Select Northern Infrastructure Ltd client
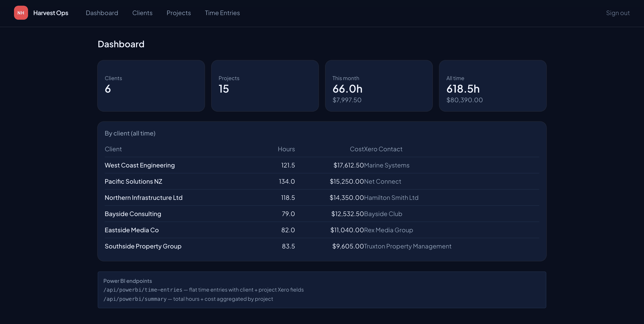Image resolution: width=644 pixels, height=324 pixels. click(143, 198)
